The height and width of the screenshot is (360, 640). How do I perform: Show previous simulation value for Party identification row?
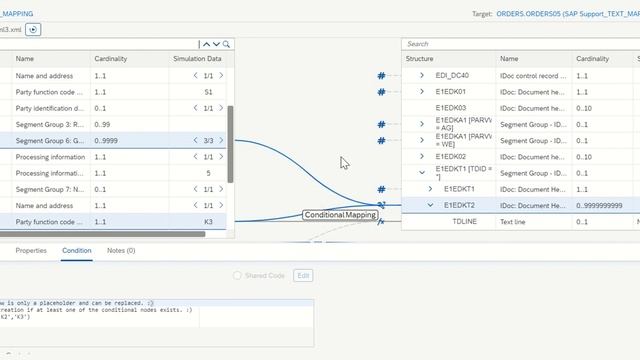196,108
